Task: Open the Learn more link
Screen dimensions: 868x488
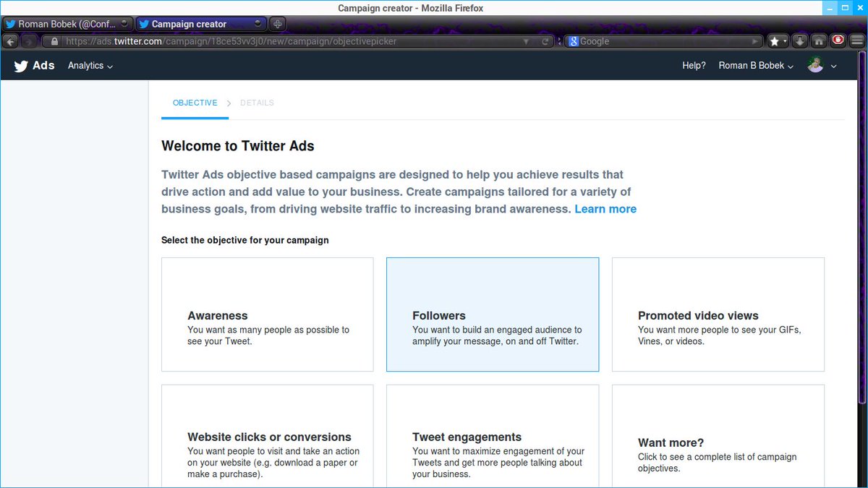Action: (605, 209)
